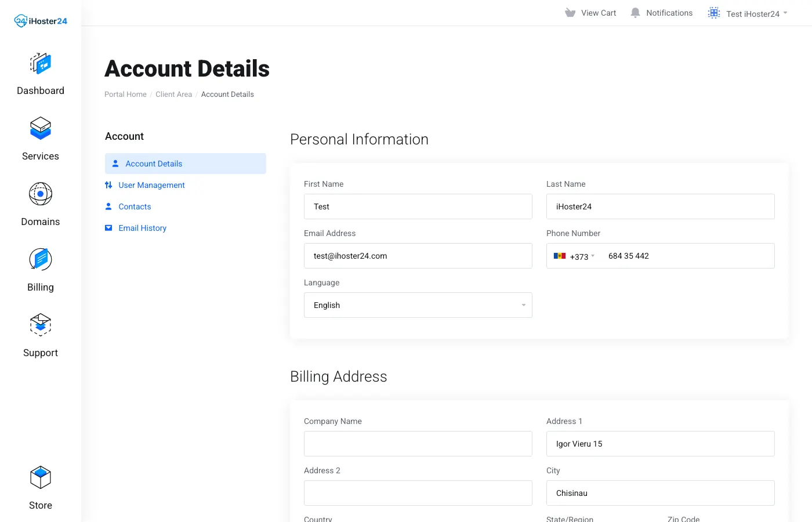This screenshot has height=522, width=812.
Task: Follow the Portal Home breadcrumb link
Action: click(125, 95)
